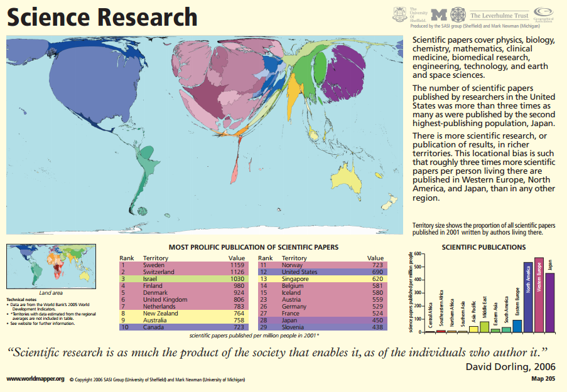The width and height of the screenshot is (567, 392).
Task: Click the Leverhulme Trust logo text
Action: pyautogui.click(x=499, y=16)
